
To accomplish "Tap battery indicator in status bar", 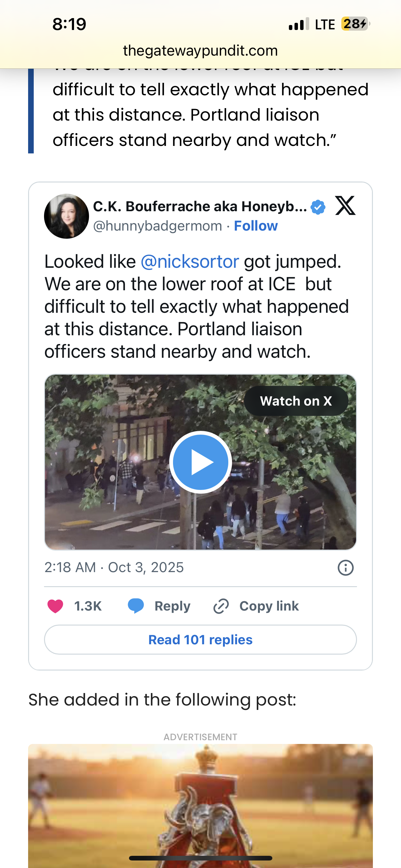I will coord(355,24).
